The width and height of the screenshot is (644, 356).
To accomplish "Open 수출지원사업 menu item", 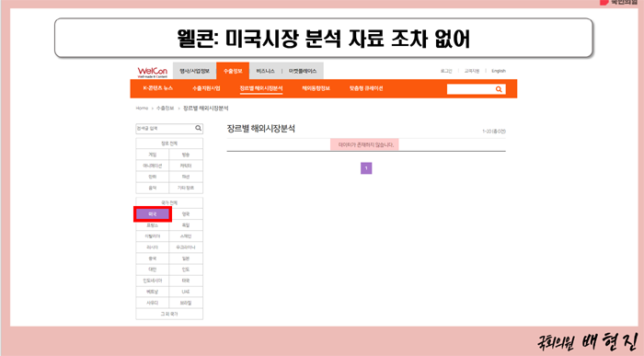I will click(206, 88).
